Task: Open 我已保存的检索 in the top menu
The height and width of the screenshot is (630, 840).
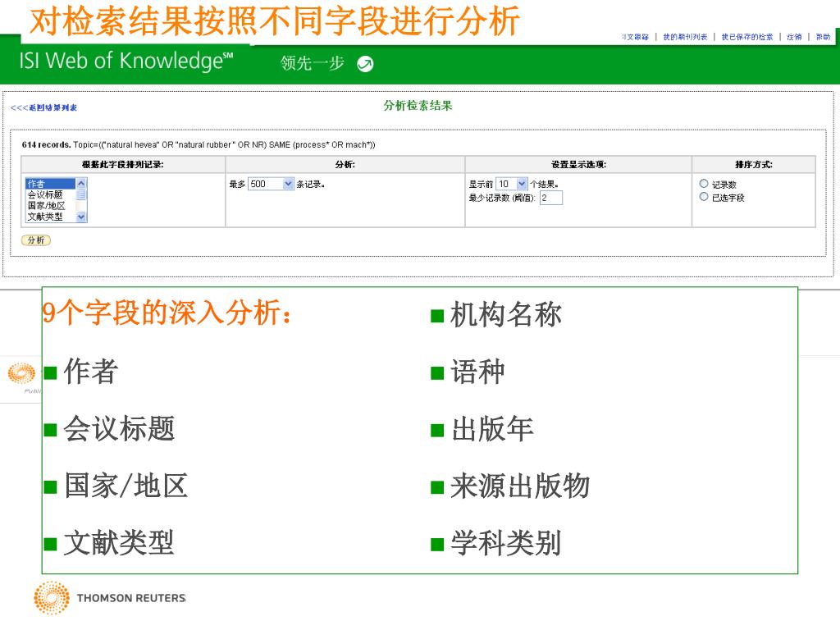Action: pyautogui.click(x=747, y=37)
